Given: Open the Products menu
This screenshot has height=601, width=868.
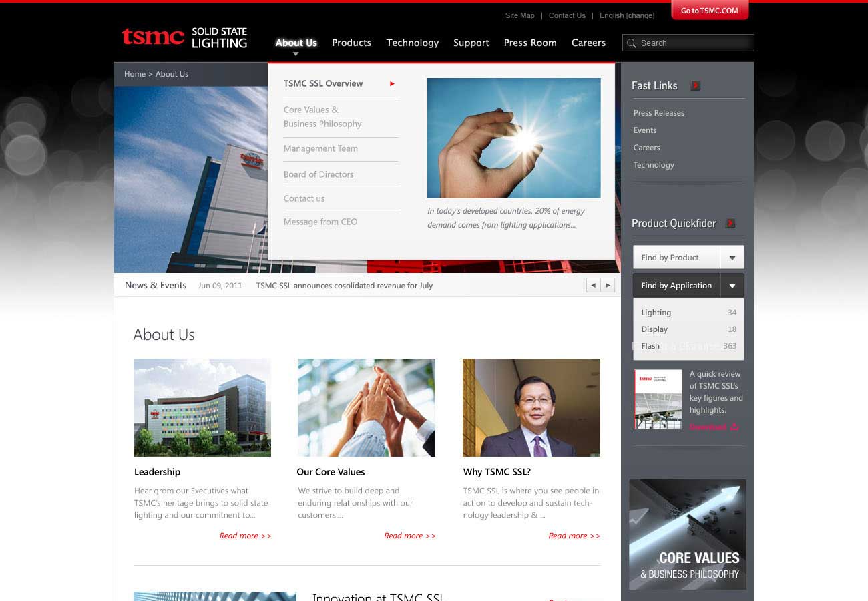Looking at the screenshot, I should pos(351,43).
